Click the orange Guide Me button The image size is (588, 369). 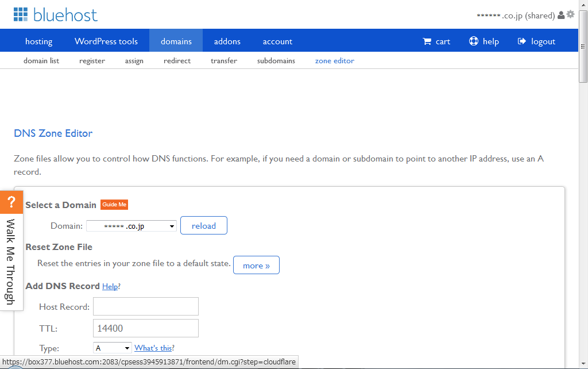pyautogui.click(x=114, y=205)
